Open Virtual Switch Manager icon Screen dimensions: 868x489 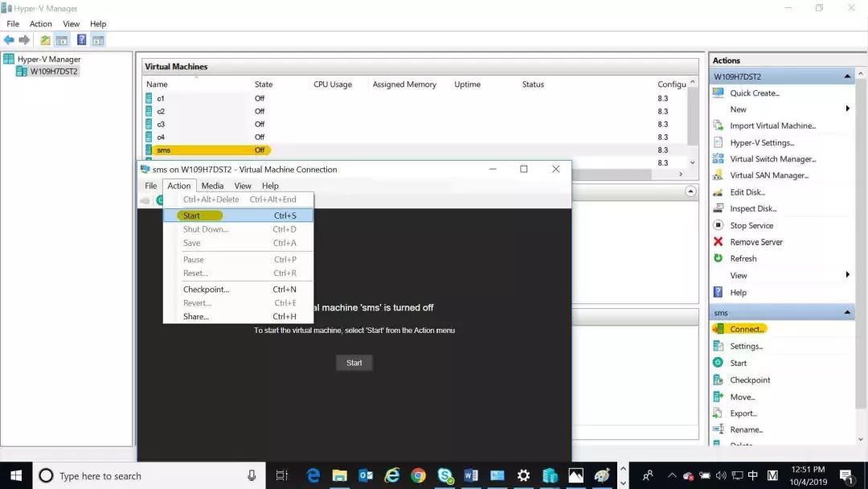pyautogui.click(x=718, y=159)
